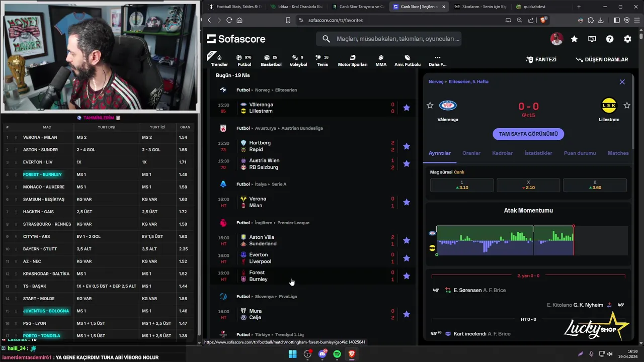The image size is (644, 362).
Task: Toggle favorite star for Austria Wien match
Action: [x=407, y=163]
